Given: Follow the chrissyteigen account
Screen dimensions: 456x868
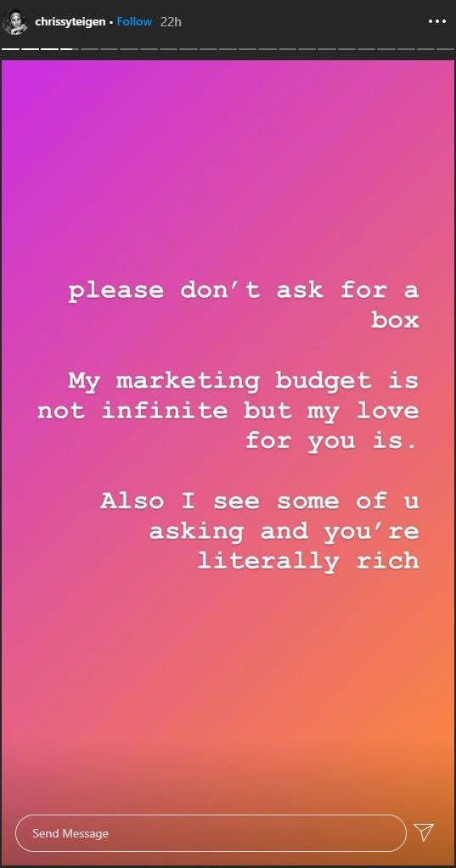Looking at the screenshot, I should coord(134,21).
